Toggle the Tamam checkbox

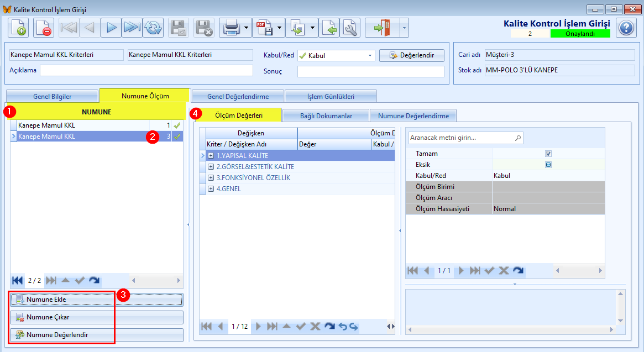pos(548,154)
